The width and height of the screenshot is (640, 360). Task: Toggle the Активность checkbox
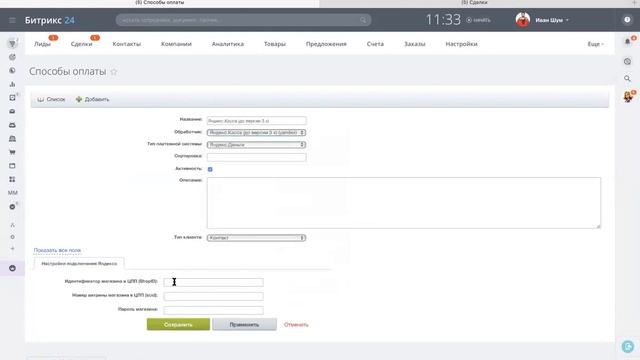click(x=210, y=169)
